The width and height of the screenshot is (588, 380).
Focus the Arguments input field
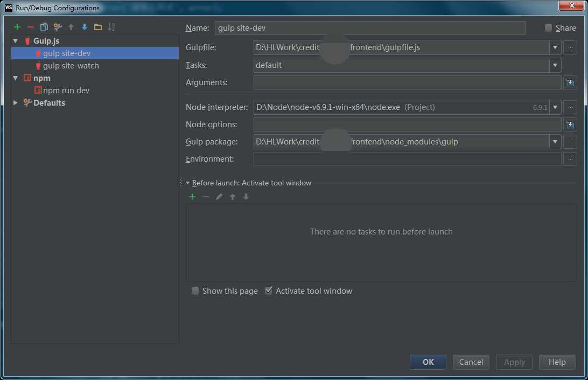click(407, 82)
